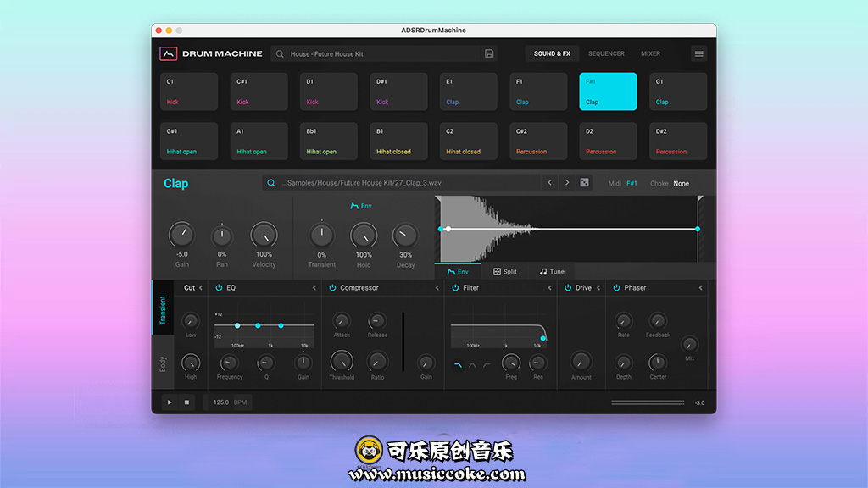Open the Choke dropdown set to None
This screenshot has width=868, height=488.
click(681, 183)
